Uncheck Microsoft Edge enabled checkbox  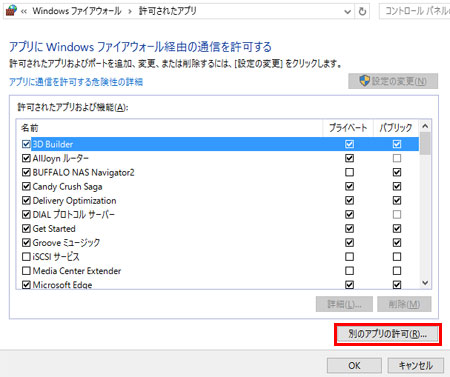click(26, 285)
